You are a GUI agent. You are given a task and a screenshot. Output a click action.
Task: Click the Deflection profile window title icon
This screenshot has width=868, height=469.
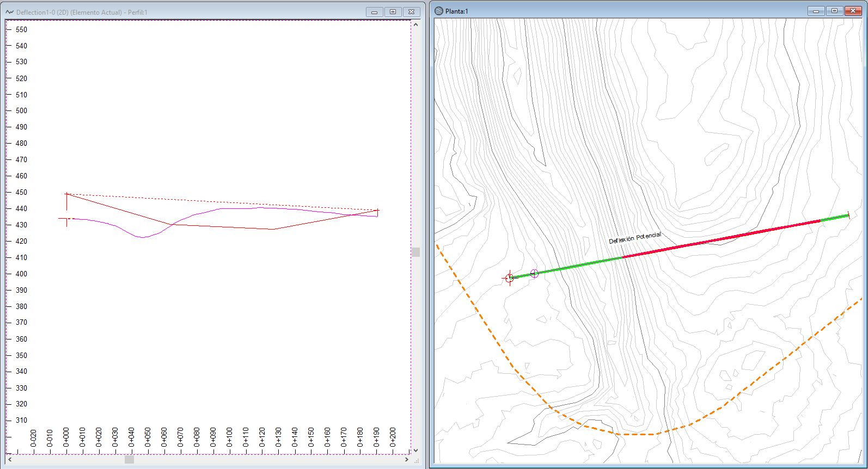tap(9, 12)
